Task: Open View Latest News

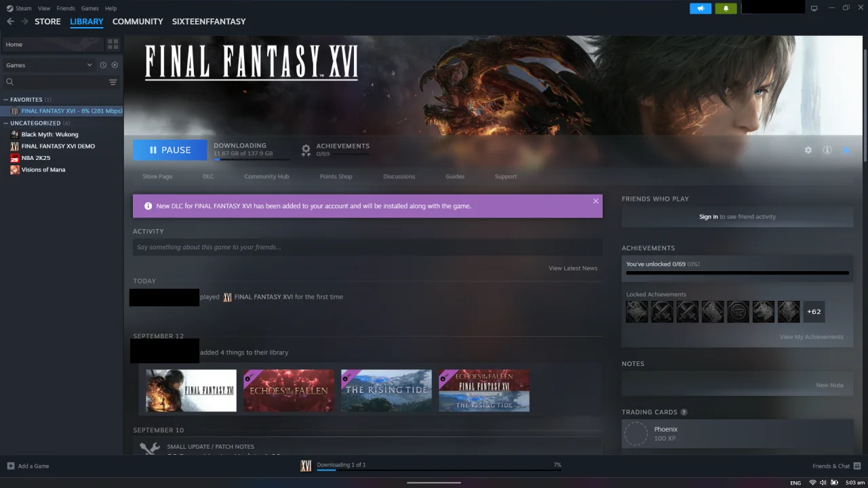Action: (x=573, y=268)
